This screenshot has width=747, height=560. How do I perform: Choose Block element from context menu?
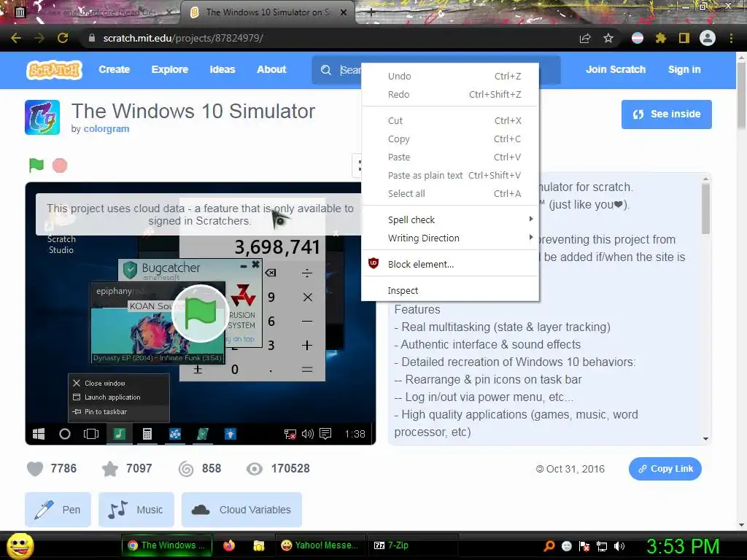[450, 264]
